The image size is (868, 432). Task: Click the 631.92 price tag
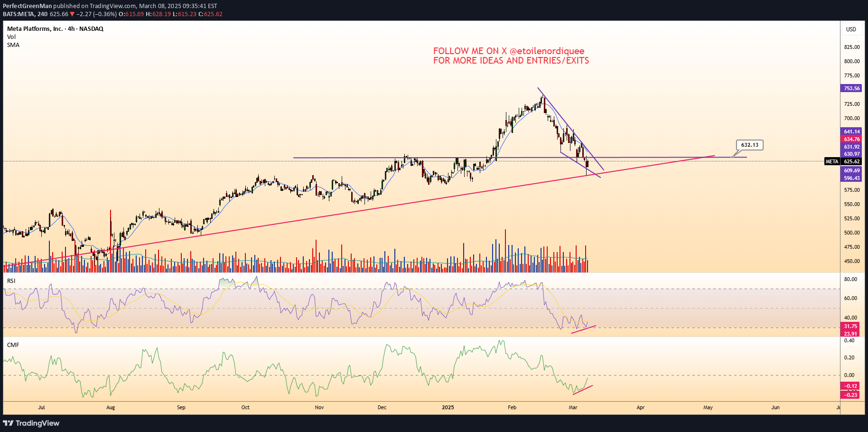tap(851, 147)
